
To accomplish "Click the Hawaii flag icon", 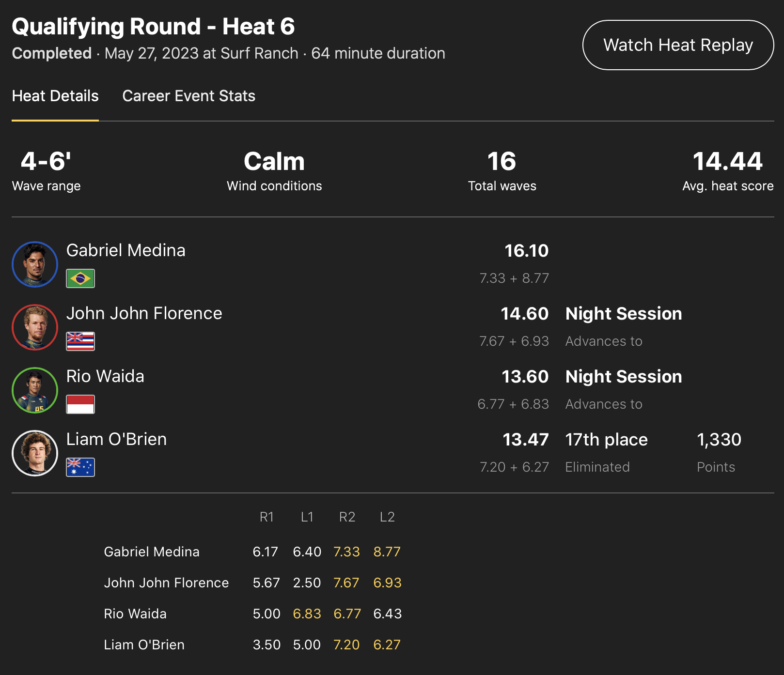I will 80,341.
